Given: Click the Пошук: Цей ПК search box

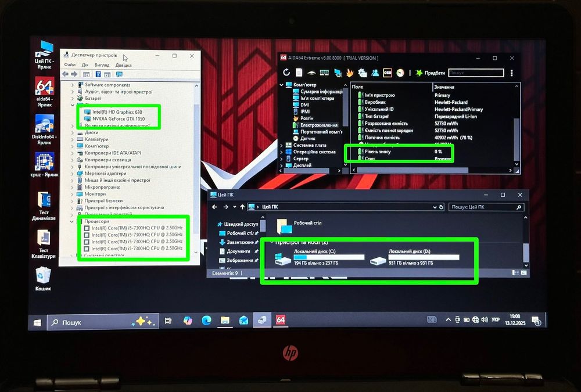Looking at the screenshot, I should pyautogui.click(x=486, y=207).
